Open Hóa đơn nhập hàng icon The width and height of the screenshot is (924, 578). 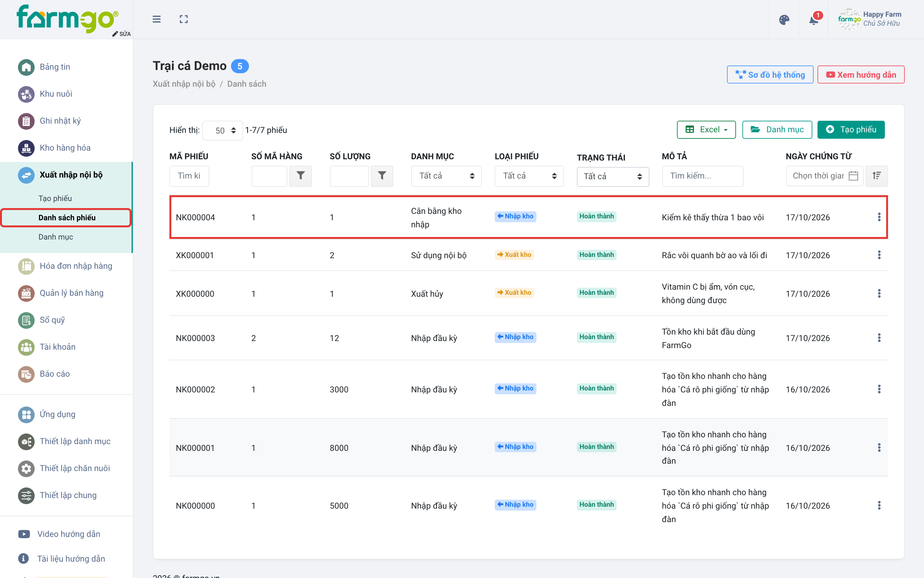click(26, 266)
